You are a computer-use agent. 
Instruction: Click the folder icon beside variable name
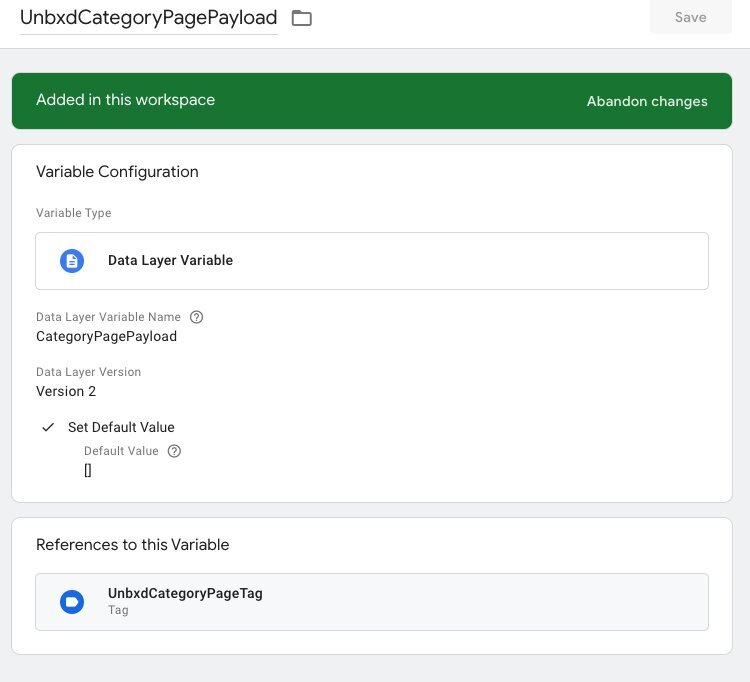tap(302, 18)
